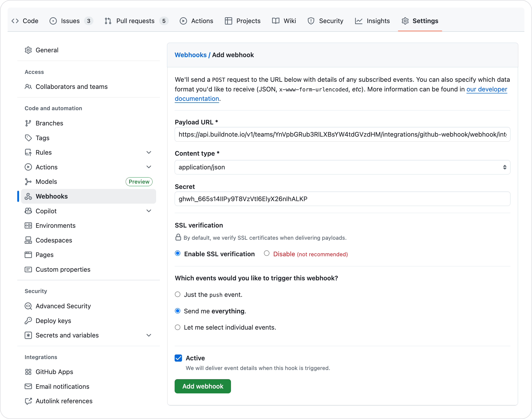The width and height of the screenshot is (532, 419).
Task: Expand the Rules section chevron
Action: [149, 152]
